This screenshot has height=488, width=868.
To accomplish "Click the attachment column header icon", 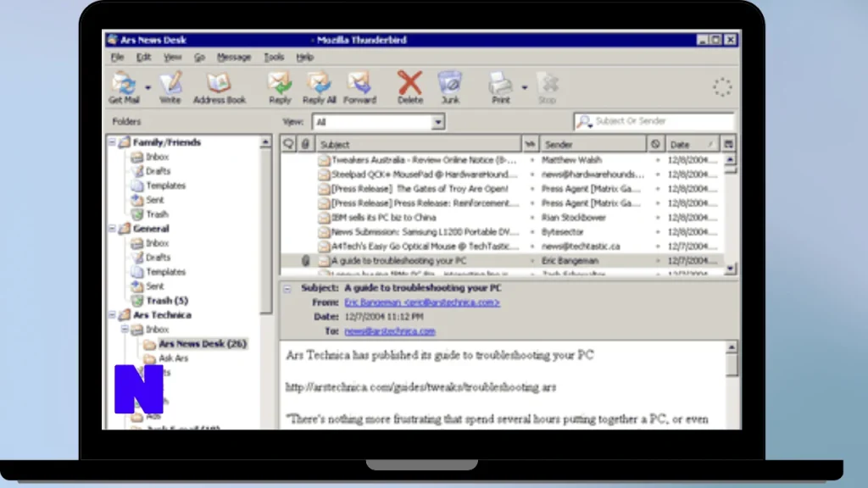I will click(305, 144).
